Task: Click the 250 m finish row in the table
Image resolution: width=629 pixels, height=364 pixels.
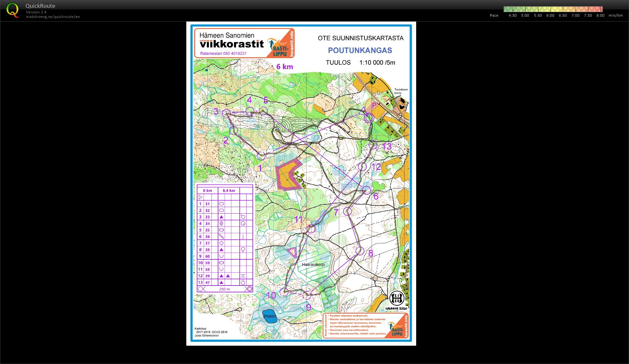Action: tap(225, 289)
